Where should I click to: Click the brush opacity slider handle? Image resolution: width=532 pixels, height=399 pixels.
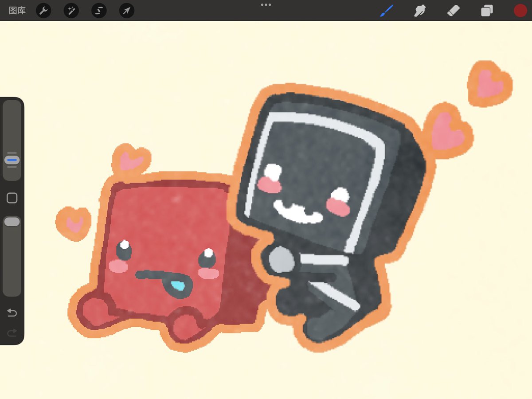(12, 222)
